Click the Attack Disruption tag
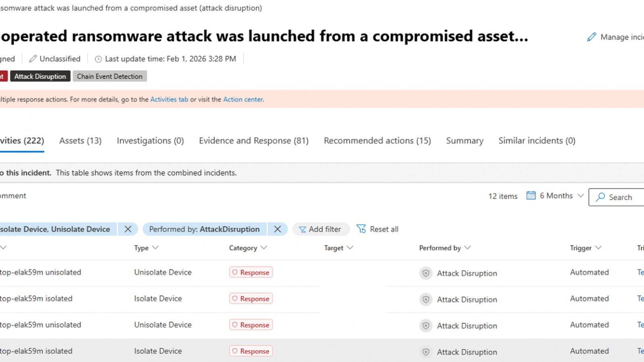 (40, 76)
